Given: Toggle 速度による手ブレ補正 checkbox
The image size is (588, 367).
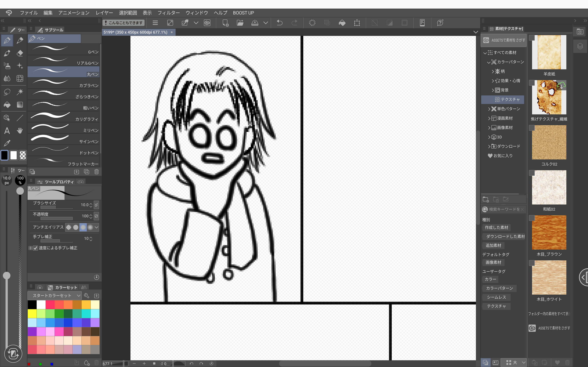Looking at the screenshot, I should click(x=36, y=248).
